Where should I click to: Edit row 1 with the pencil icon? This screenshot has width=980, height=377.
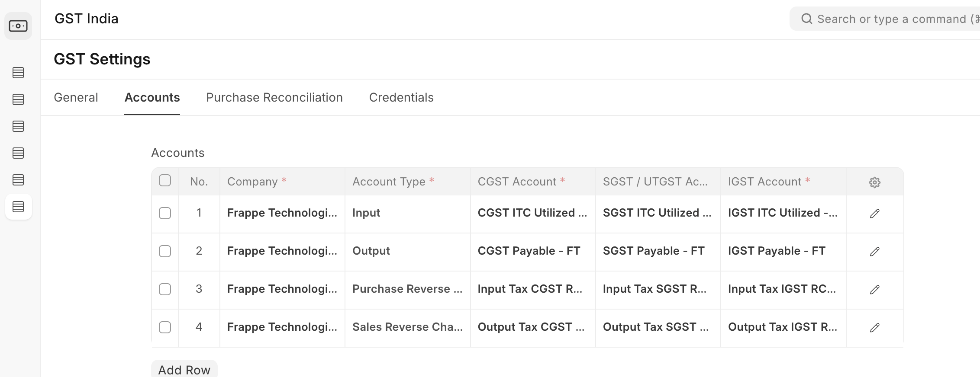[874, 214]
